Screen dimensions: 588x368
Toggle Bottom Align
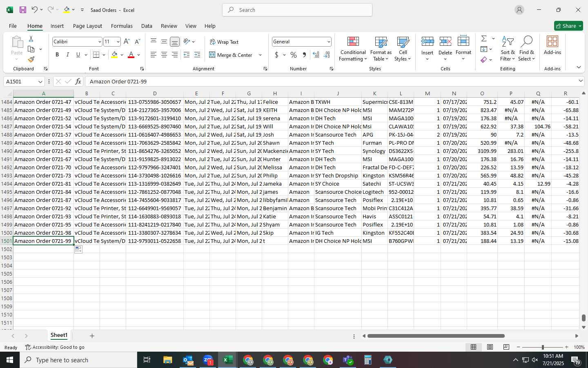pyautogui.click(x=174, y=42)
